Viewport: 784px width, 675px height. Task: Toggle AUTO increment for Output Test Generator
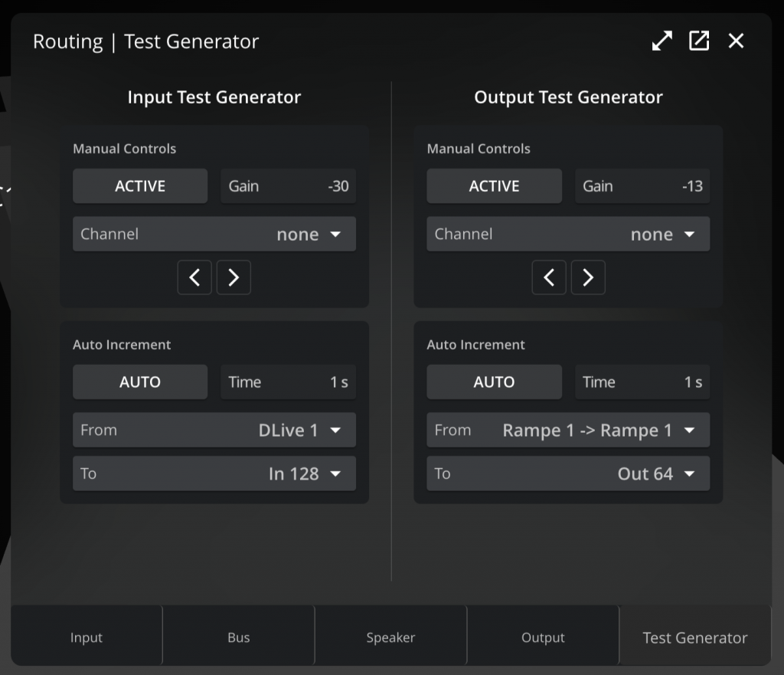click(494, 382)
